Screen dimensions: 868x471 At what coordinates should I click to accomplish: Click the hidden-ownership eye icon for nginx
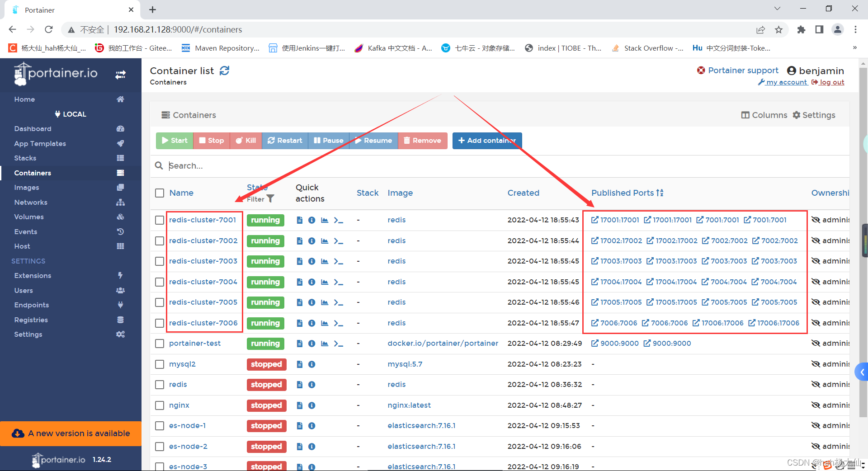tap(816, 405)
